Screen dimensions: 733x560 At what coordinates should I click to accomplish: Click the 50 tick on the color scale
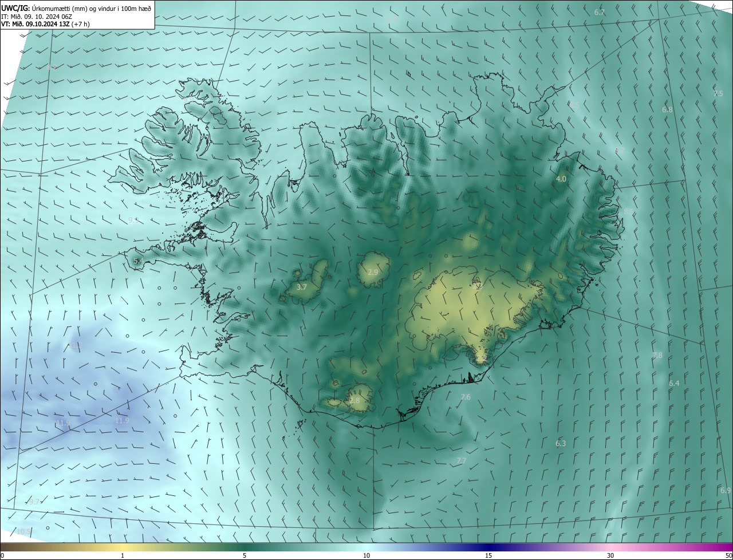click(x=728, y=555)
